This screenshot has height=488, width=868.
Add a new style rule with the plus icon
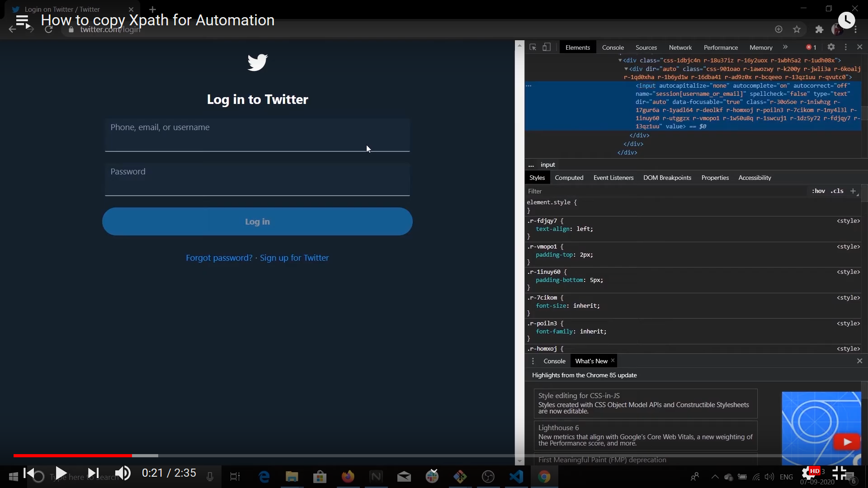854,192
